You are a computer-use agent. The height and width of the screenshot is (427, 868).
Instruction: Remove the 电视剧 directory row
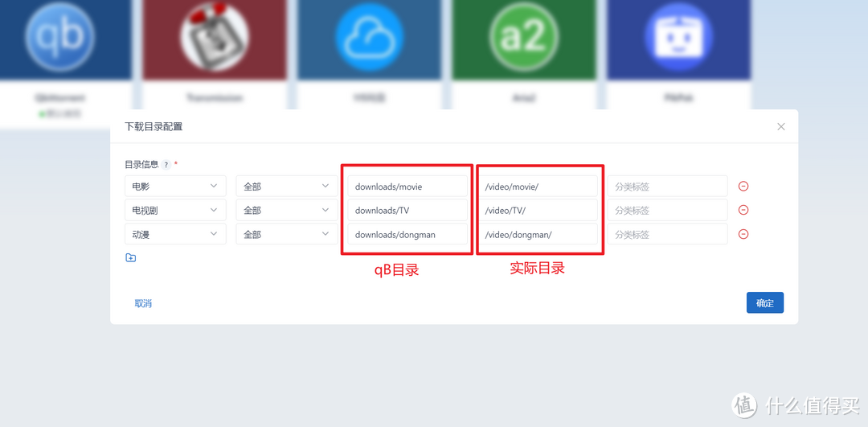[743, 210]
